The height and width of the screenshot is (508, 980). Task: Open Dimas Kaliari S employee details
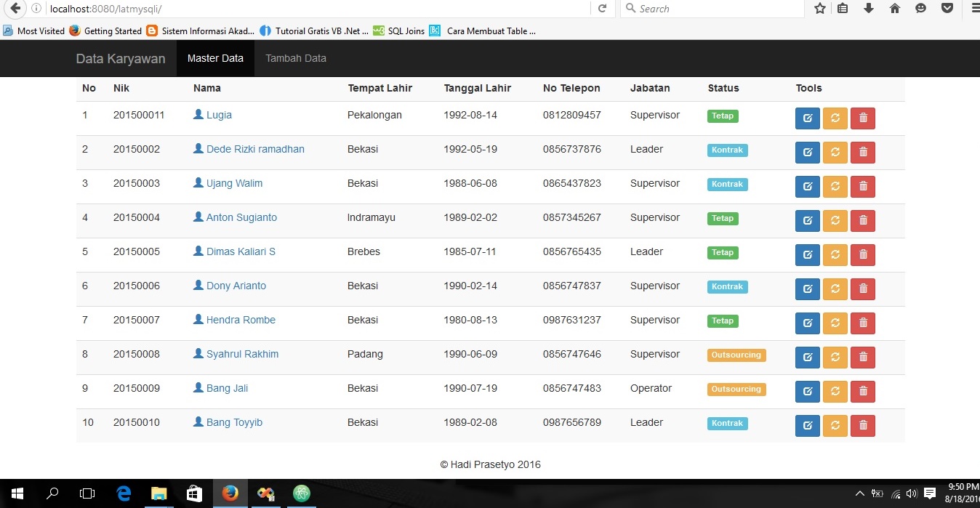pyautogui.click(x=239, y=251)
